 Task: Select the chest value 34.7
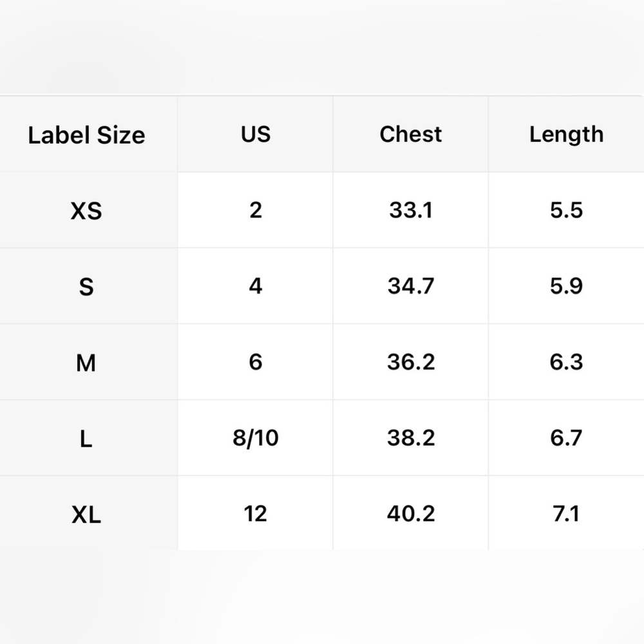coord(411,286)
